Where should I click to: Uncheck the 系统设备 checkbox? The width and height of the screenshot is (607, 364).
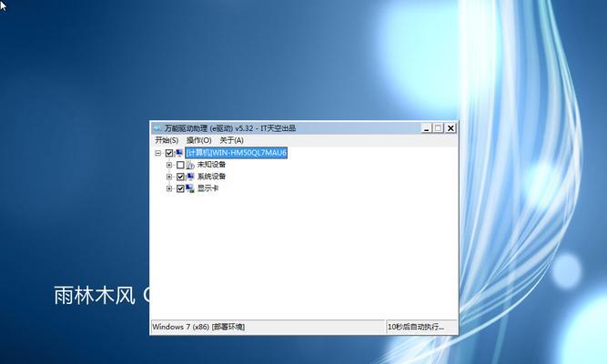pyautogui.click(x=180, y=177)
